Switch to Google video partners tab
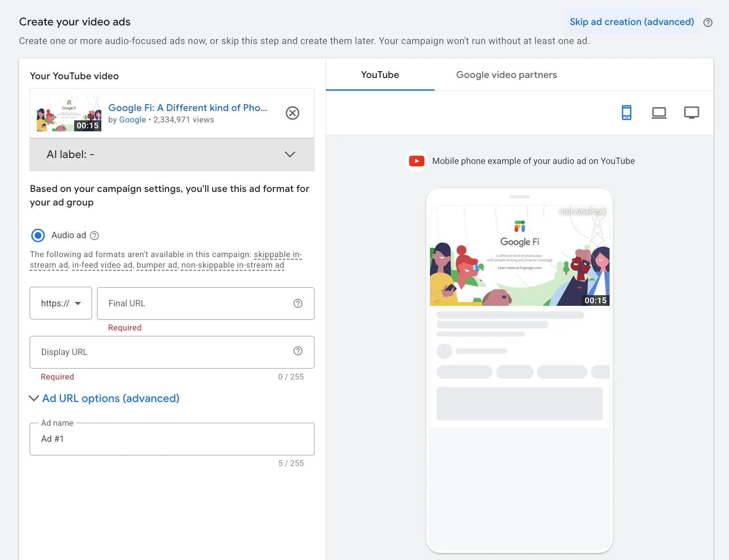The height and width of the screenshot is (560, 729). coord(506,75)
